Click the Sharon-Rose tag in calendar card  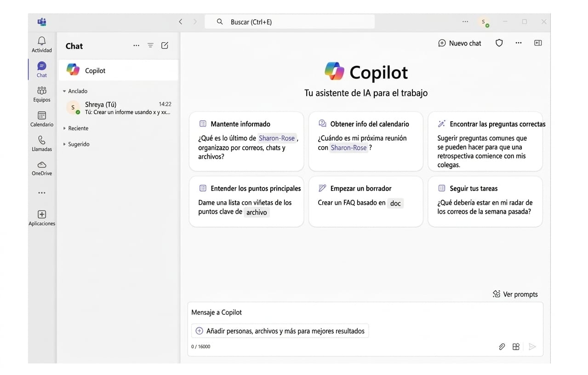click(348, 148)
